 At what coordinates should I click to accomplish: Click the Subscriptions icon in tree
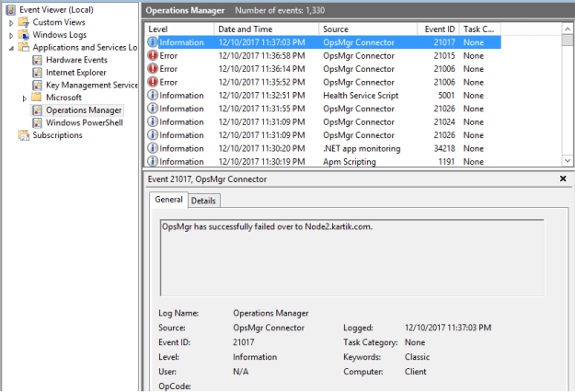pyautogui.click(x=24, y=135)
